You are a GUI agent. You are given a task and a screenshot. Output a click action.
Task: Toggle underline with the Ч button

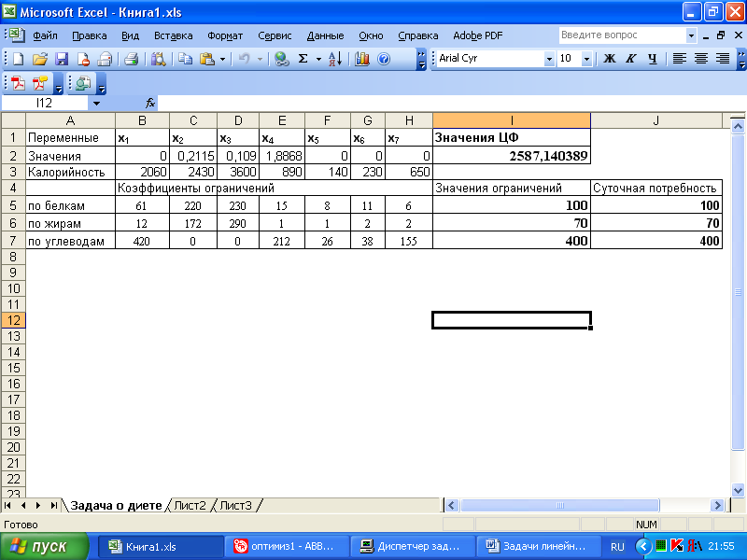pos(652,59)
